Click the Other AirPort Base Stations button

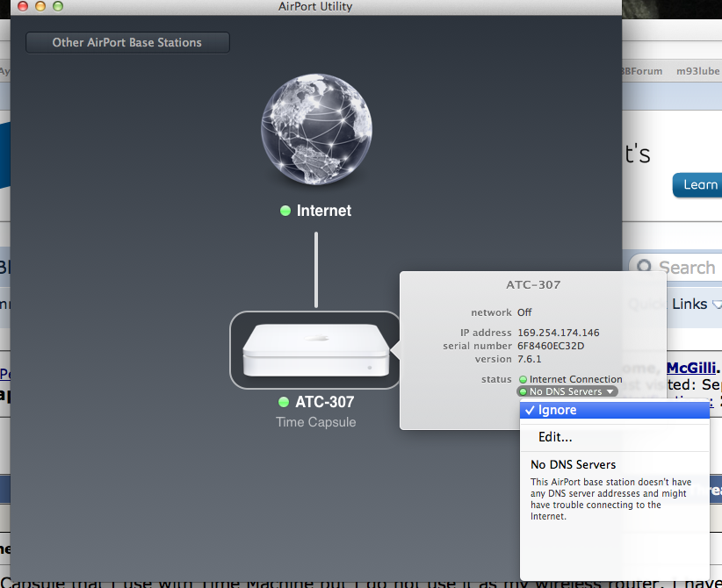(x=127, y=42)
